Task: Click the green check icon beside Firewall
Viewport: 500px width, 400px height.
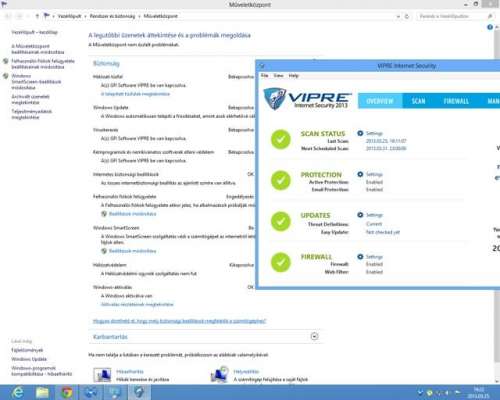Action: [x=281, y=262]
